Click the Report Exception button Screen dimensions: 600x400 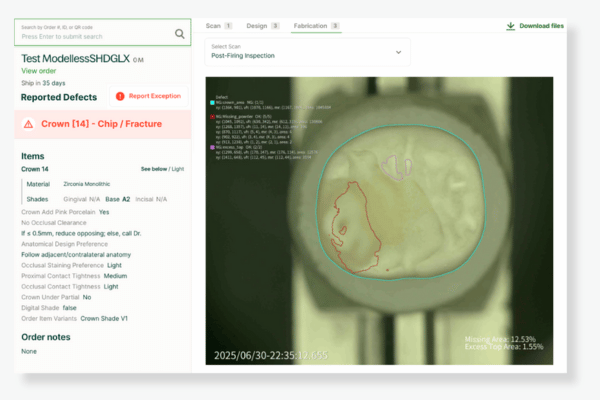coord(148,97)
